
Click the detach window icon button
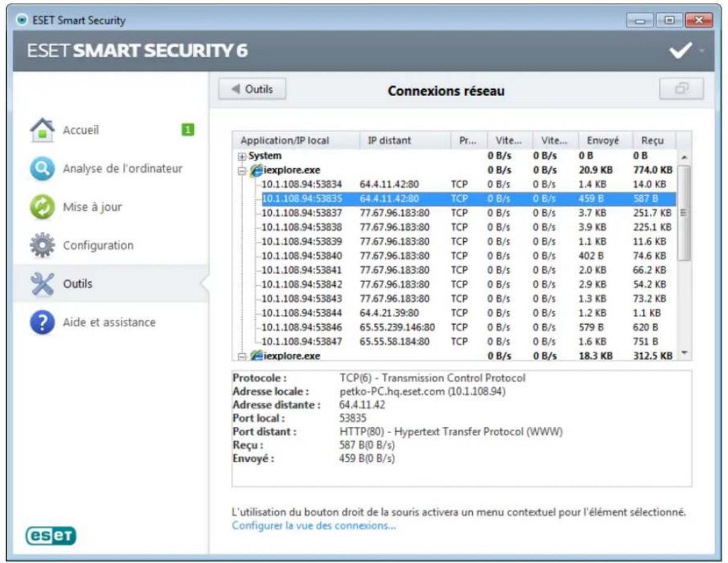click(x=681, y=88)
